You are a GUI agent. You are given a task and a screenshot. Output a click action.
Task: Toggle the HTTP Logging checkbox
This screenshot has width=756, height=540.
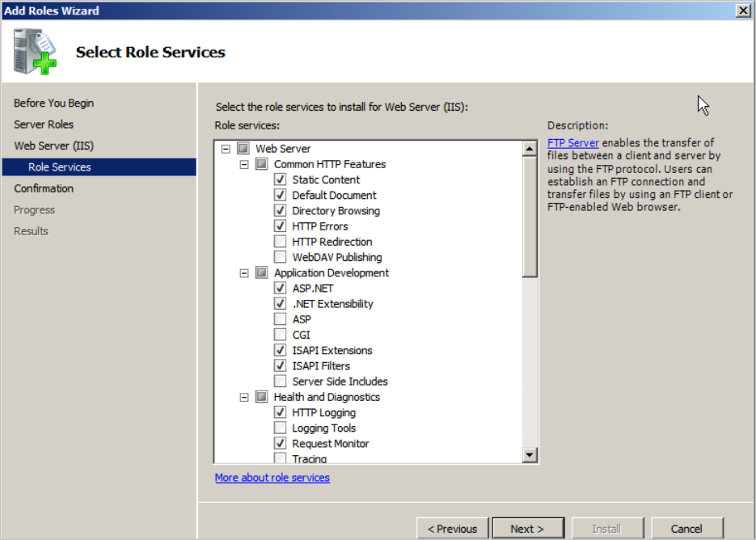coord(280,412)
